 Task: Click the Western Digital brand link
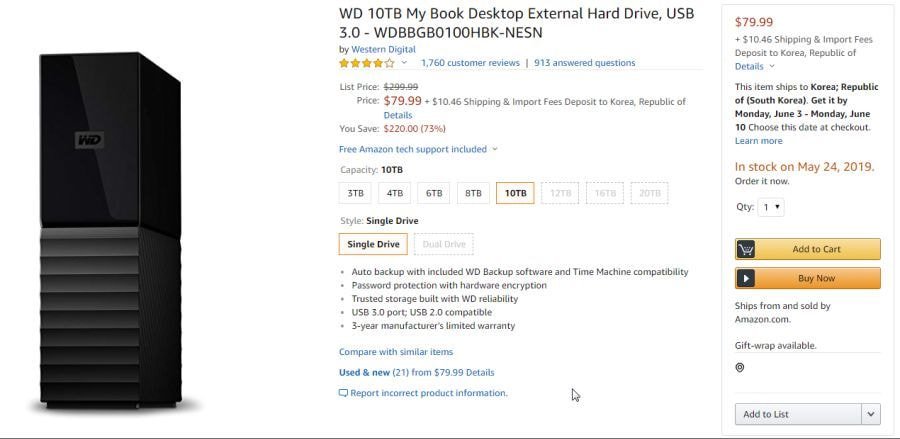pyautogui.click(x=383, y=49)
